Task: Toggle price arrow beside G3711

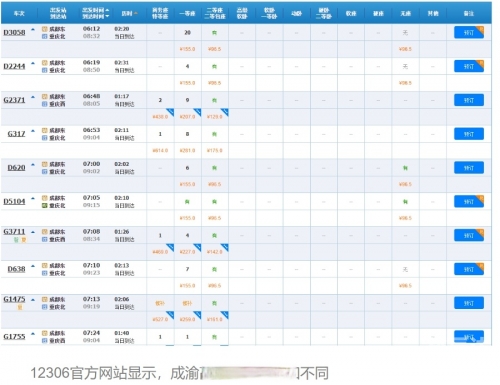Action: pos(33,232)
